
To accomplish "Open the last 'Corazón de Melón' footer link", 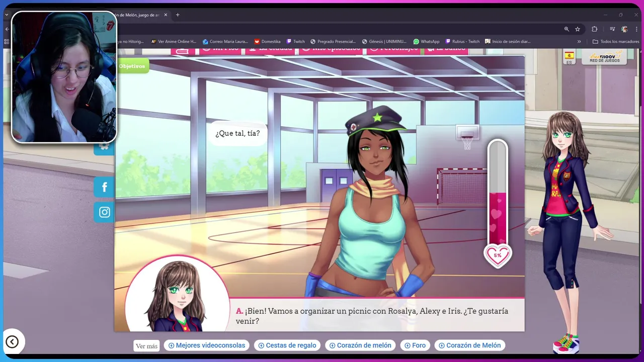I will pyautogui.click(x=469, y=345).
